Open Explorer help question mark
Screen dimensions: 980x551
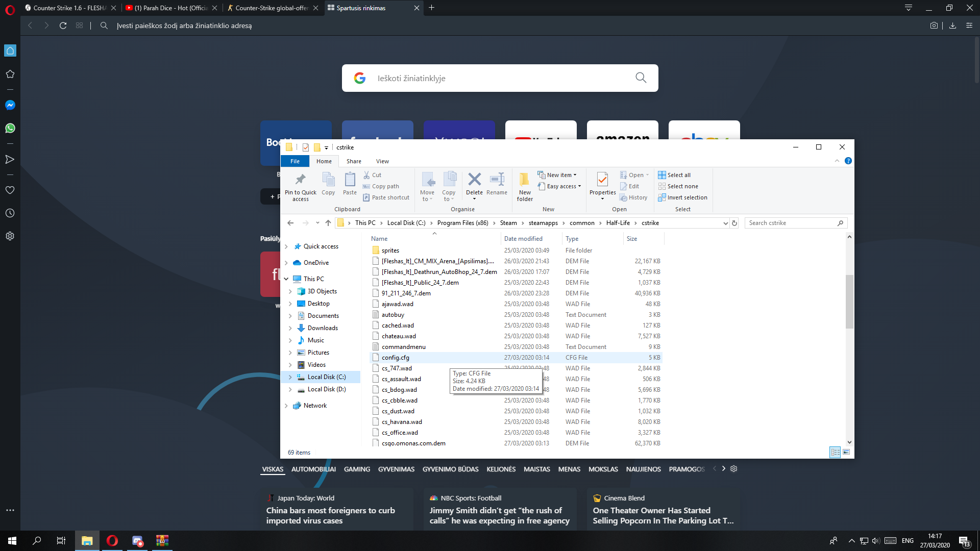pyautogui.click(x=848, y=161)
